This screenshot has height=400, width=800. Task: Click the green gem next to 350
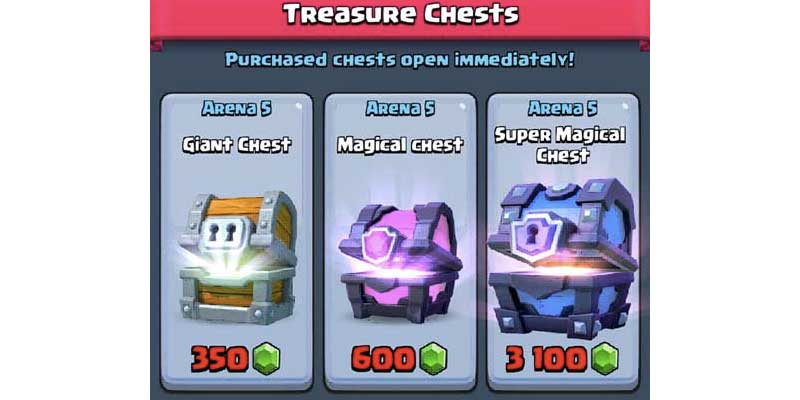pyautogui.click(x=266, y=359)
